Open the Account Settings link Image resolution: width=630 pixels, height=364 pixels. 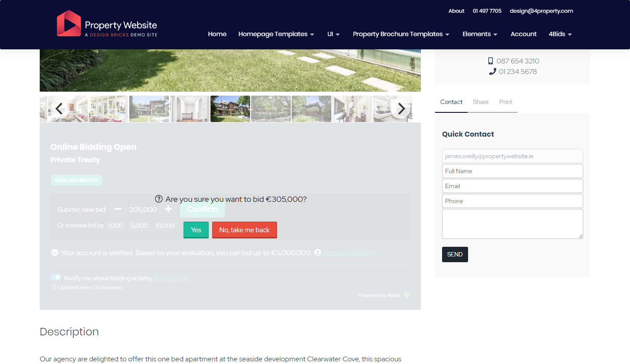[x=350, y=253]
